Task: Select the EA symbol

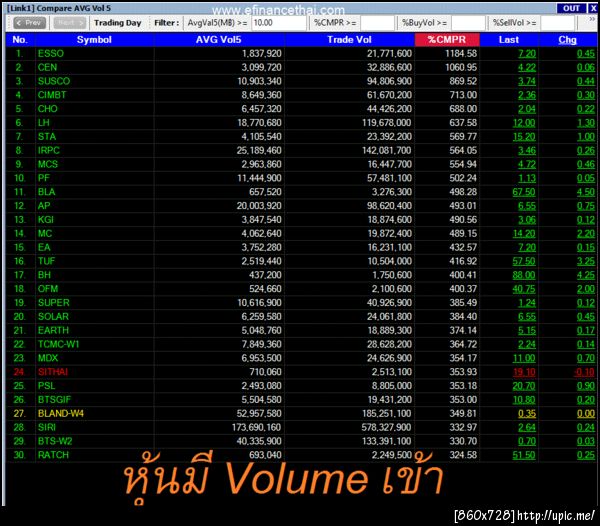Action: click(x=44, y=248)
